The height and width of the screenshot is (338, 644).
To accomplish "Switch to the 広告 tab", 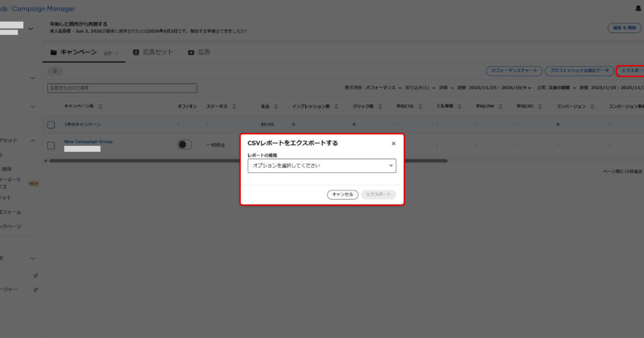I will (x=199, y=53).
